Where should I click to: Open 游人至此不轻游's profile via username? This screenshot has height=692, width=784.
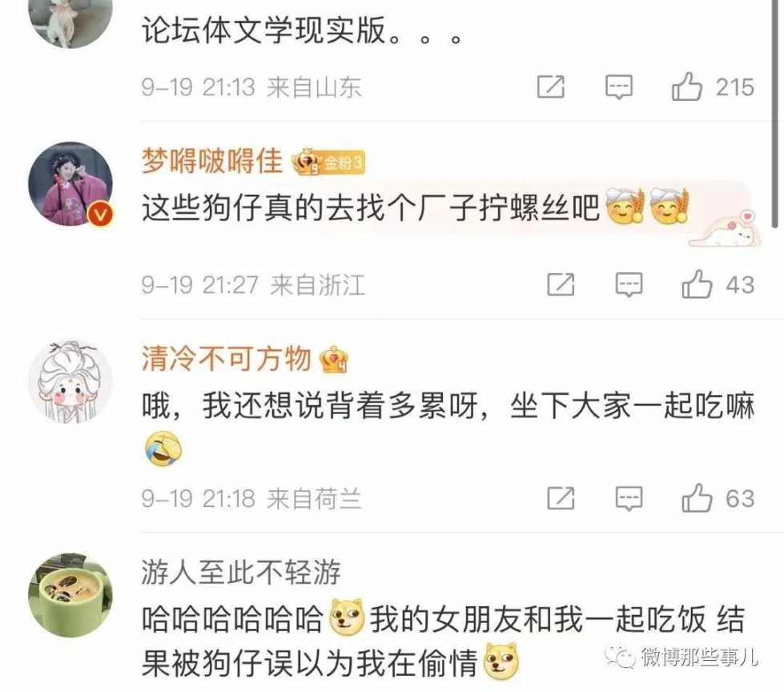(x=240, y=572)
